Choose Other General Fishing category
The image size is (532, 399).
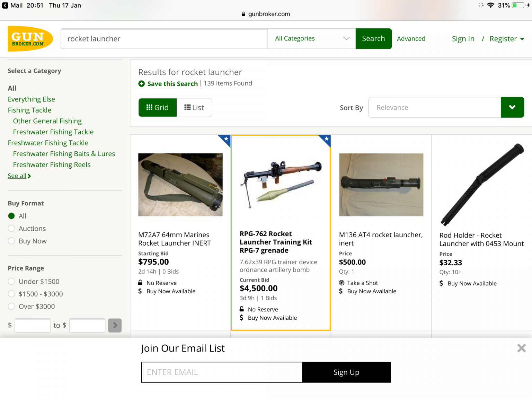coord(47,121)
